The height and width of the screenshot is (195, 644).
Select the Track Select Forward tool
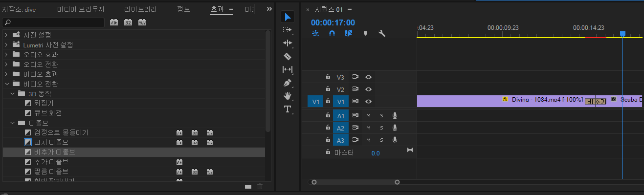(x=288, y=30)
